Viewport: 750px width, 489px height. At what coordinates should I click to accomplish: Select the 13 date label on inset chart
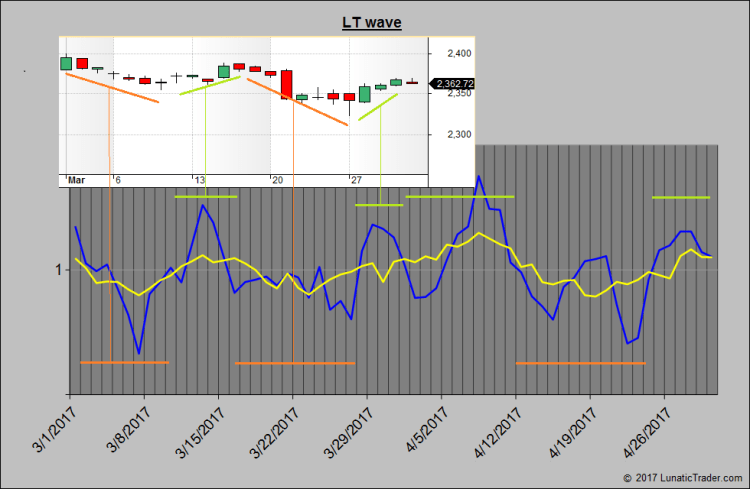click(x=201, y=180)
